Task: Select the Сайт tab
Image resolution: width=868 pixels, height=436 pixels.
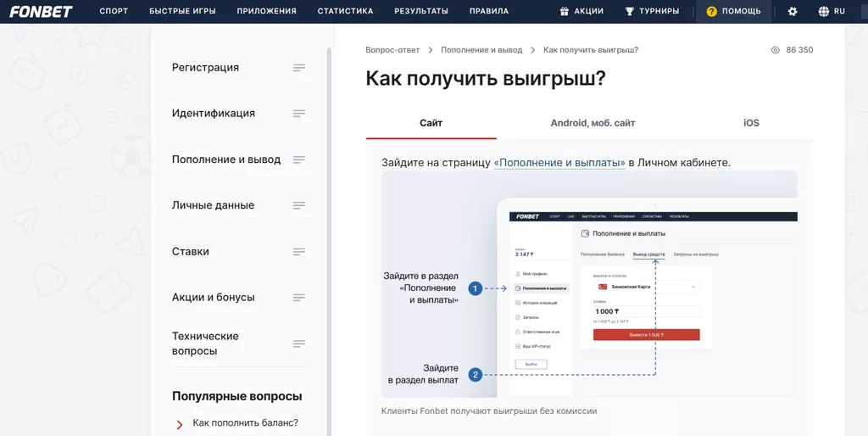Action: (431, 123)
